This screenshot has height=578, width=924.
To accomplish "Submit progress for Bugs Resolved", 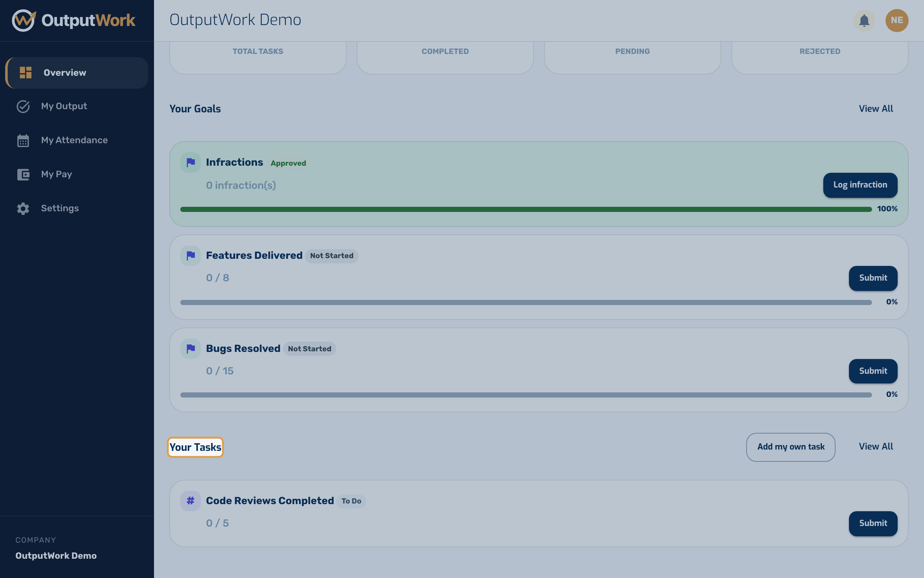I will 873,371.
